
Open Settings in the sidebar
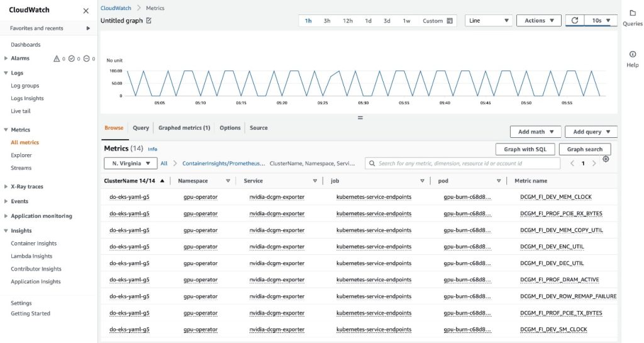(21, 303)
